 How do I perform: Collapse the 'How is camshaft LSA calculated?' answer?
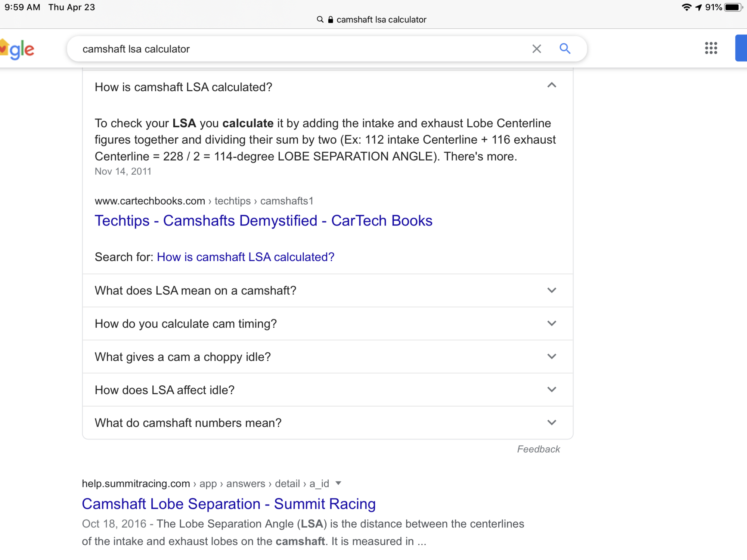coord(552,86)
